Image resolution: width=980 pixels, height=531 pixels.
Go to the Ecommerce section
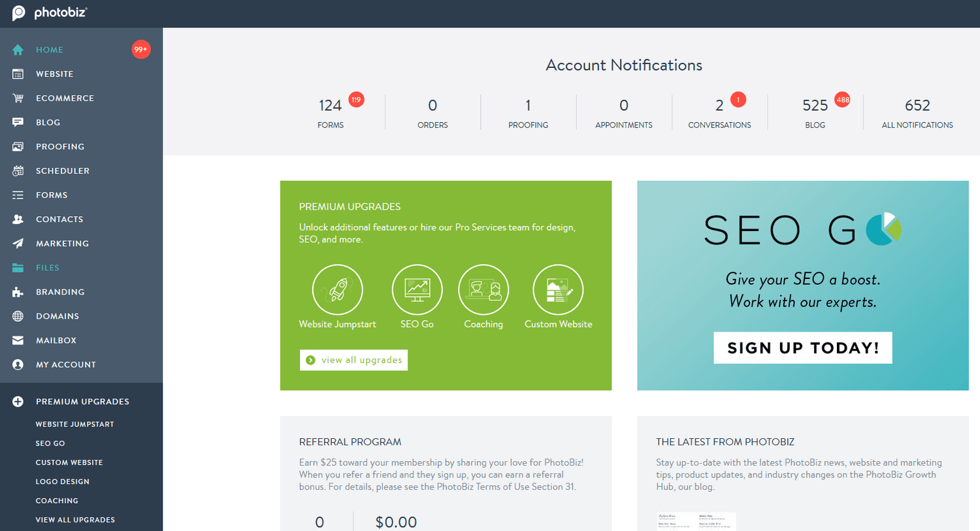point(65,98)
